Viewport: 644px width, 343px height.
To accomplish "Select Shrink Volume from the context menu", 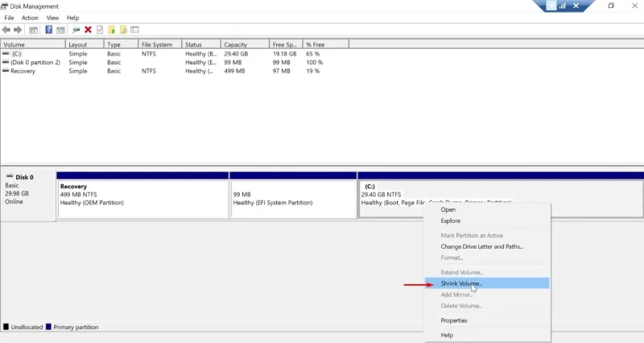I will 487,283.
